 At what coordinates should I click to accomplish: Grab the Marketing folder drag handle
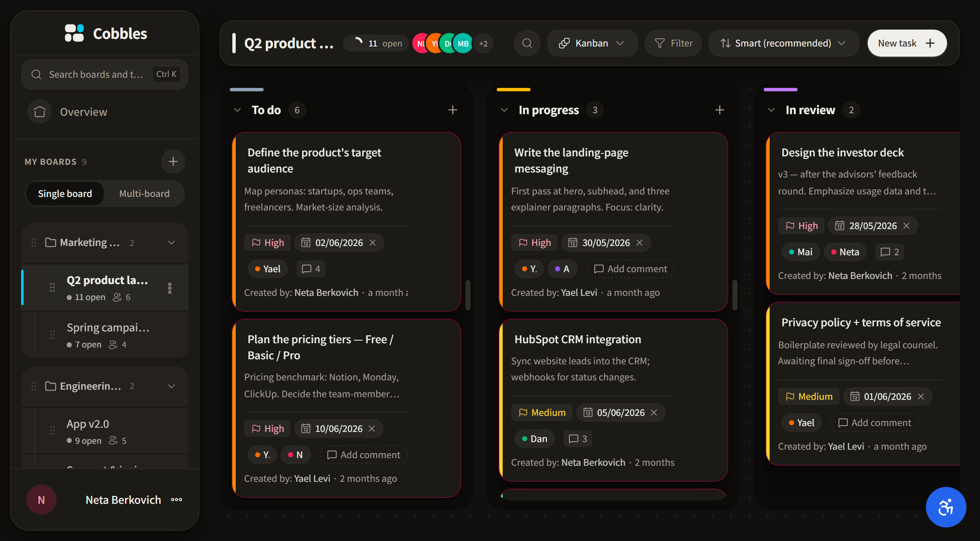(34, 243)
